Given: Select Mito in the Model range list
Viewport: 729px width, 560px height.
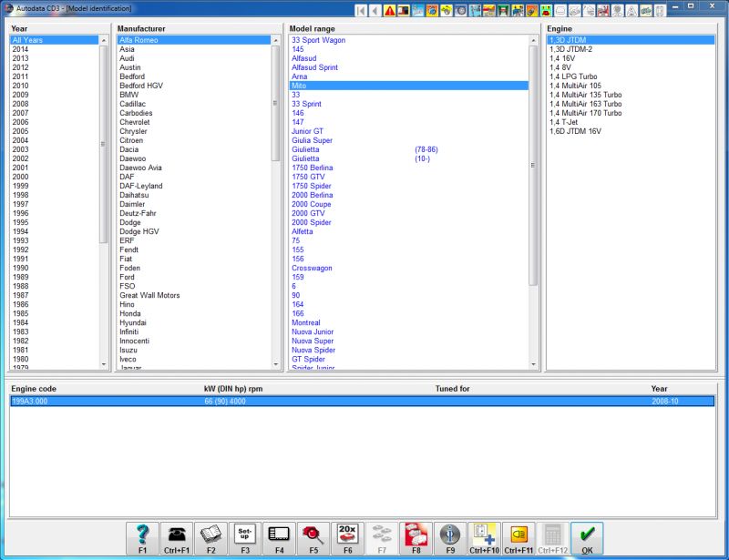Looking at the screenshot, I should pyautogui.click(x=409, y=86).
